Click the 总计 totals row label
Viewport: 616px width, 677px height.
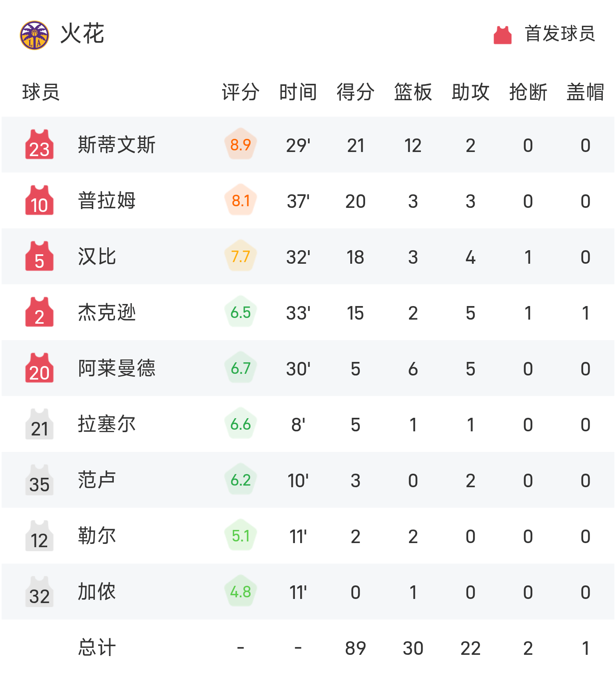point(97,648)
